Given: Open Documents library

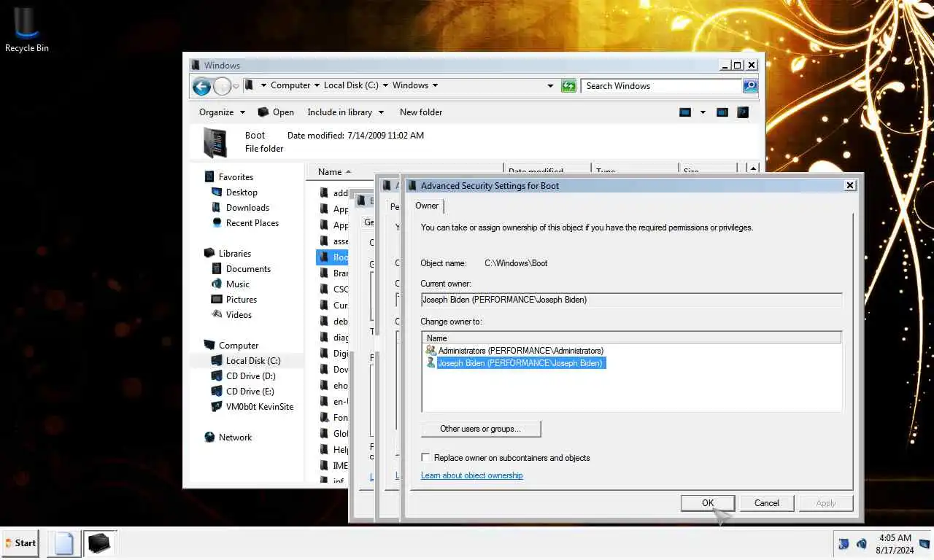Looking at the screenshot, I should click(248, 269).
